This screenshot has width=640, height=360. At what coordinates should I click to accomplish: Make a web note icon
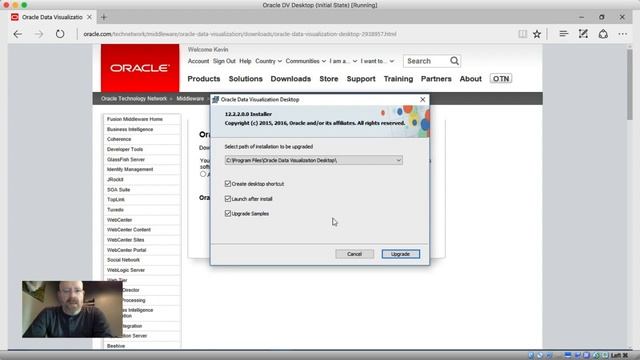pos(583,34)
